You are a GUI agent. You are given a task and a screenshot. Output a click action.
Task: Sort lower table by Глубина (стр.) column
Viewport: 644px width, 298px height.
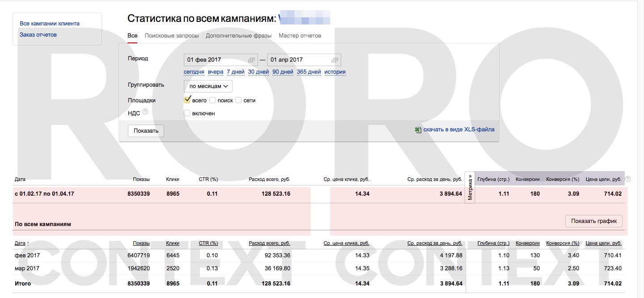(493, 243)
